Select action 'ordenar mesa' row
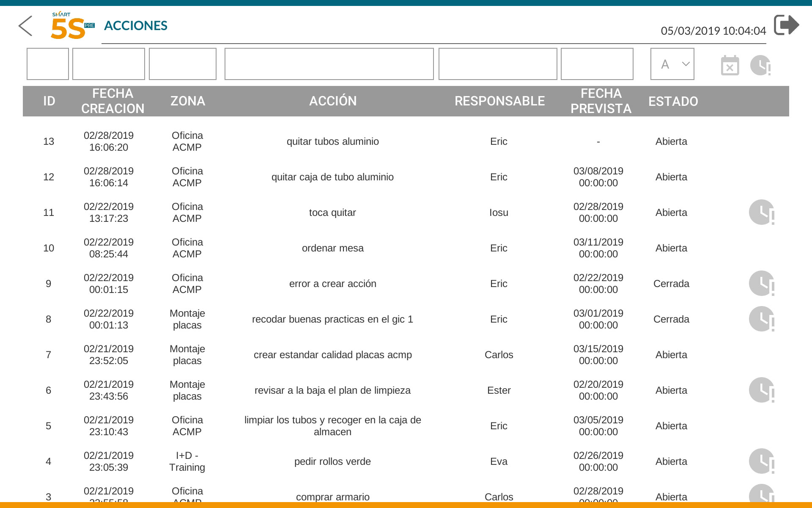Image resolution: width=812 pixels, height=508 pixels. coord(332,248)
